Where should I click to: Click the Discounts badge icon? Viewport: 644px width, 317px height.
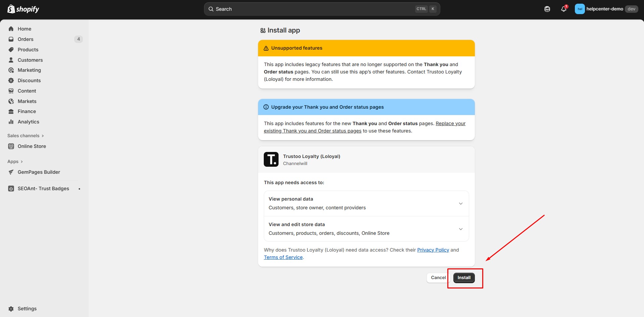[x=11, y=81]
